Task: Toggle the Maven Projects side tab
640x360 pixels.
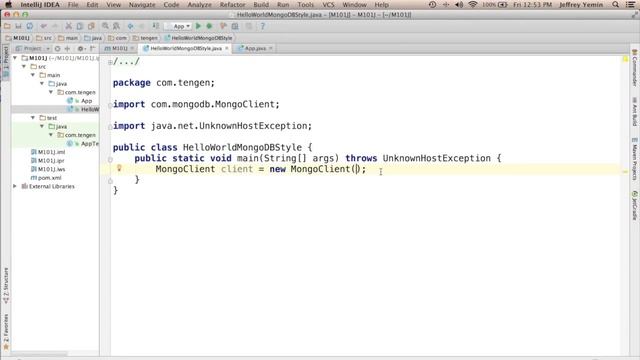Action: 634,159
